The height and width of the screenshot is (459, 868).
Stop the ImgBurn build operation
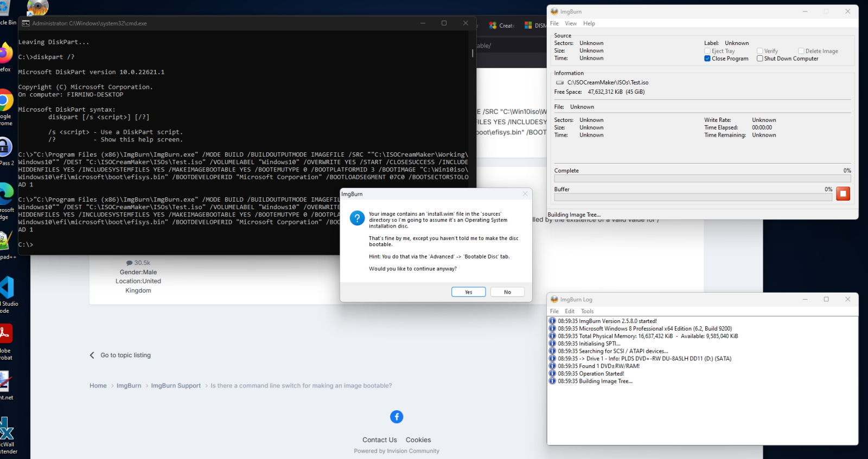click(x=843, y=193)
